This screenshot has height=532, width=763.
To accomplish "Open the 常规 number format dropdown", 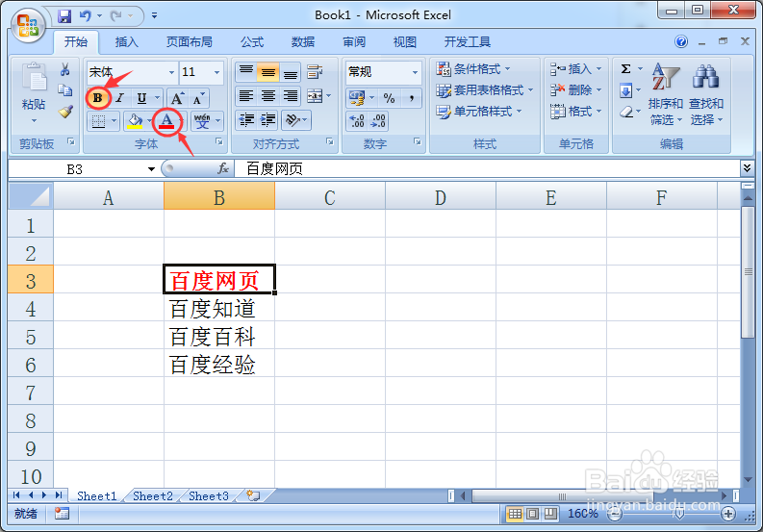I will (x=415, y=72).
